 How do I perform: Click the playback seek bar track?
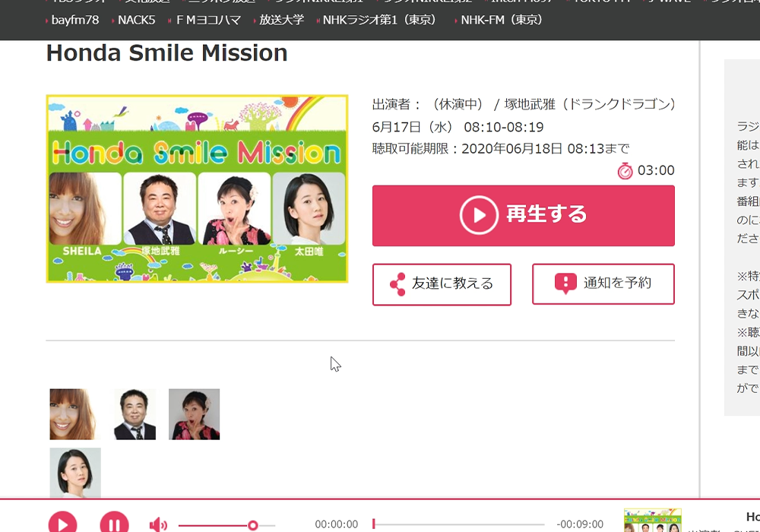tap(459, 524)
